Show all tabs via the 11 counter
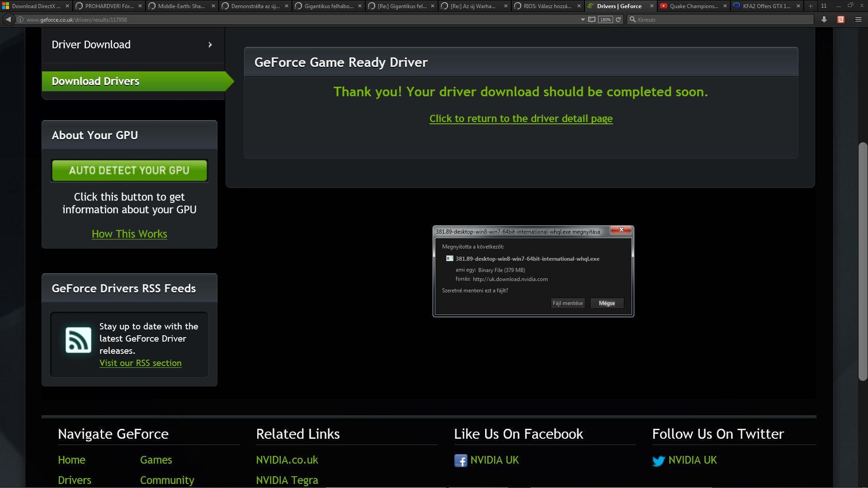The image size is (868, 488). [824, 6]
